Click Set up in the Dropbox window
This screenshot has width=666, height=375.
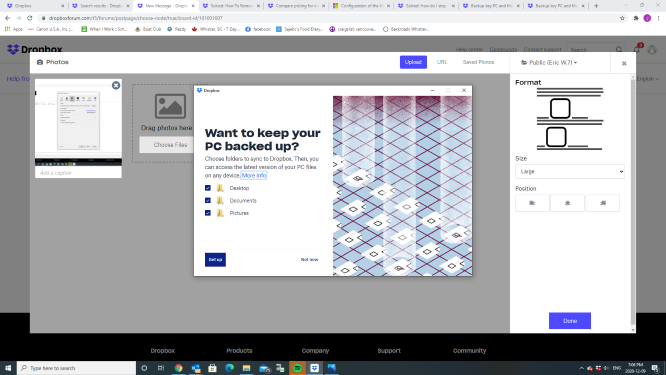click(215, 259)
